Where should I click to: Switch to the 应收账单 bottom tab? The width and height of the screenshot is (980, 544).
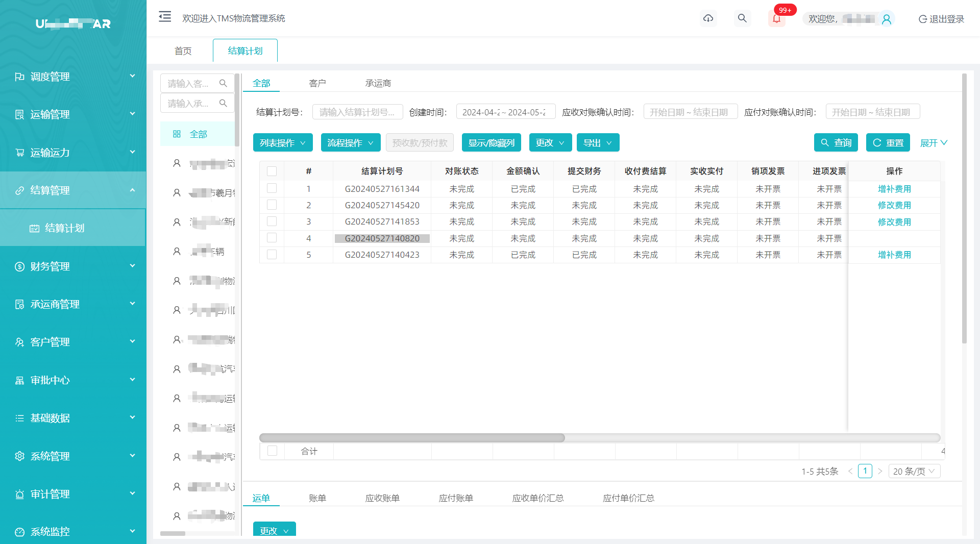coord(382,498)
